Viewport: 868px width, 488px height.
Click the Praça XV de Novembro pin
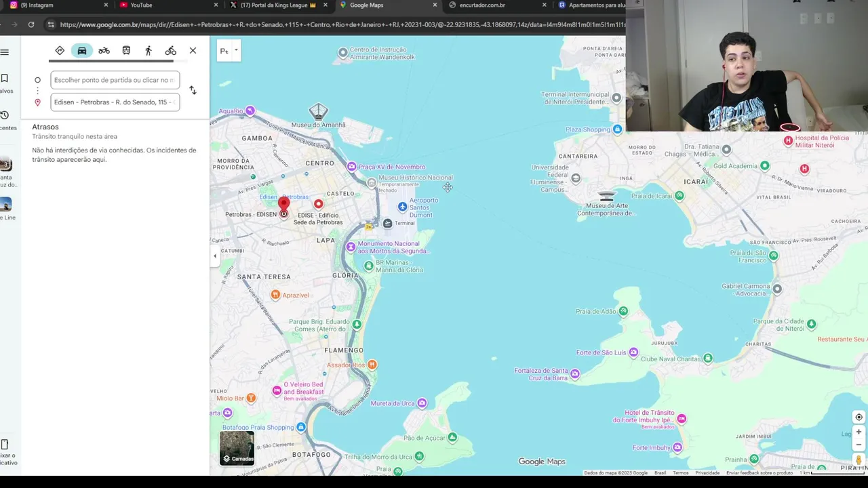(351, 167)
